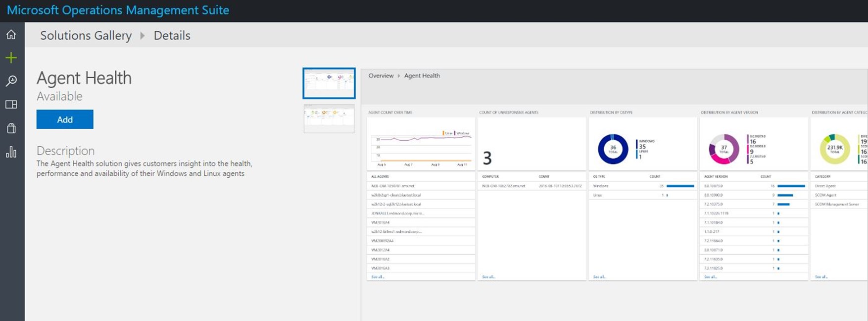Click Microsoft Operations Management Suite title

coord(118,10)
